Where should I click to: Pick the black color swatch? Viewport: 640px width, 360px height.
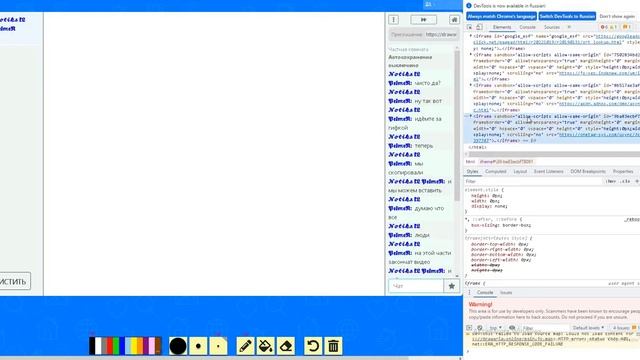click(92, 346)
